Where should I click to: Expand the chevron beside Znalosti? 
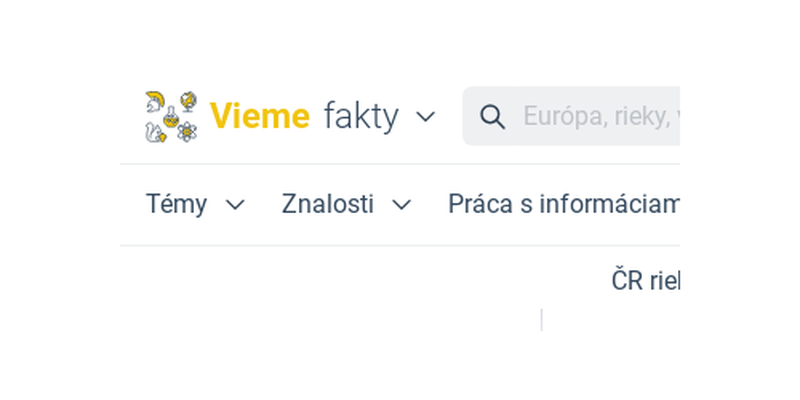coord(402,205)
